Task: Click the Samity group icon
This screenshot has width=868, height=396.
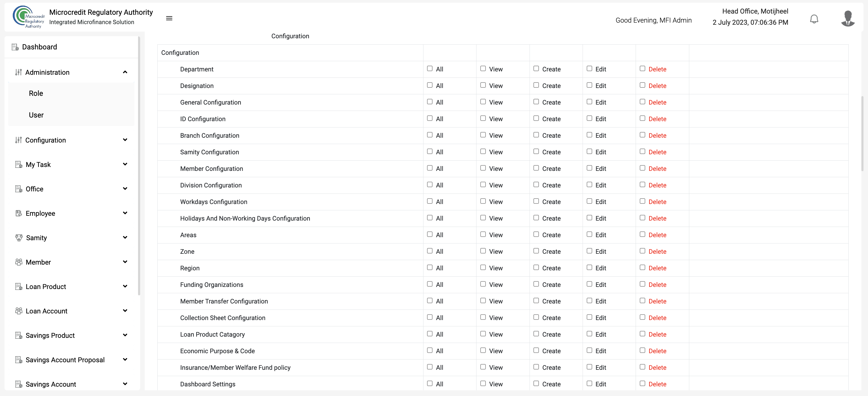Action: 19,237
